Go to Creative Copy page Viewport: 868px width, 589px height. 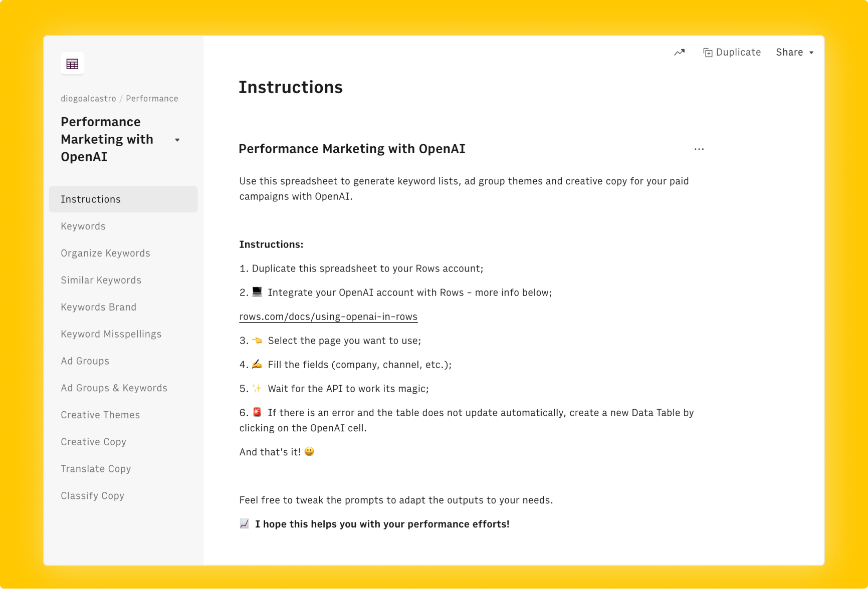point(93,442)
